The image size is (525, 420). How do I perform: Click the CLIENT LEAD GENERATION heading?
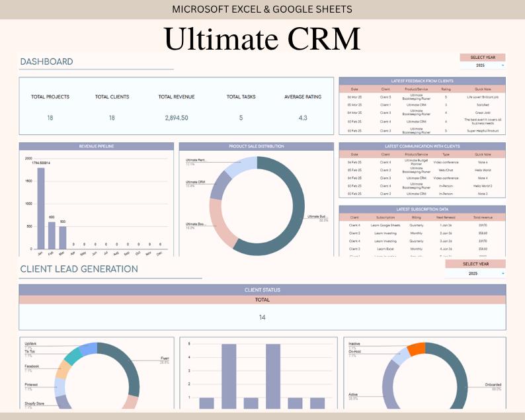tap(79, 269)
